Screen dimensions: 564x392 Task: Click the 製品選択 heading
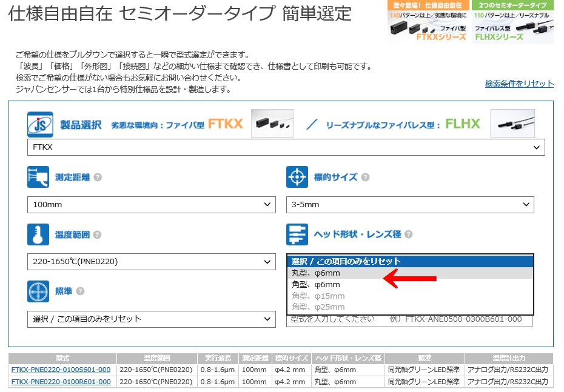(x=81, y=125)
